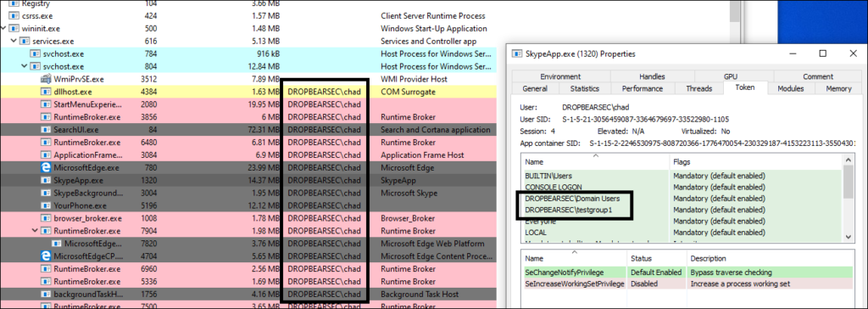Select the BUILTIN\Users group row
868x309 pixels.
click(x=682, y=176)
